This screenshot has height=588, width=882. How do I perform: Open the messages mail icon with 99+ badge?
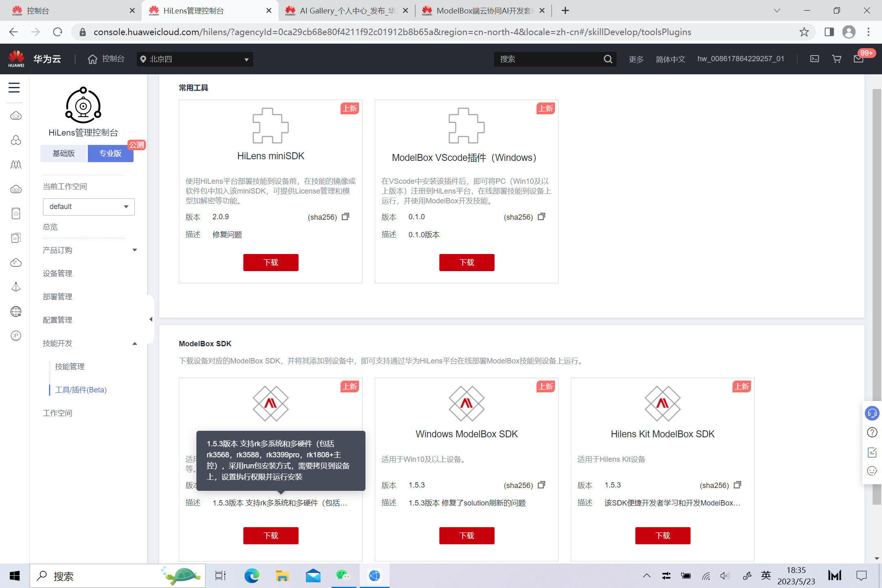point(858,59)
